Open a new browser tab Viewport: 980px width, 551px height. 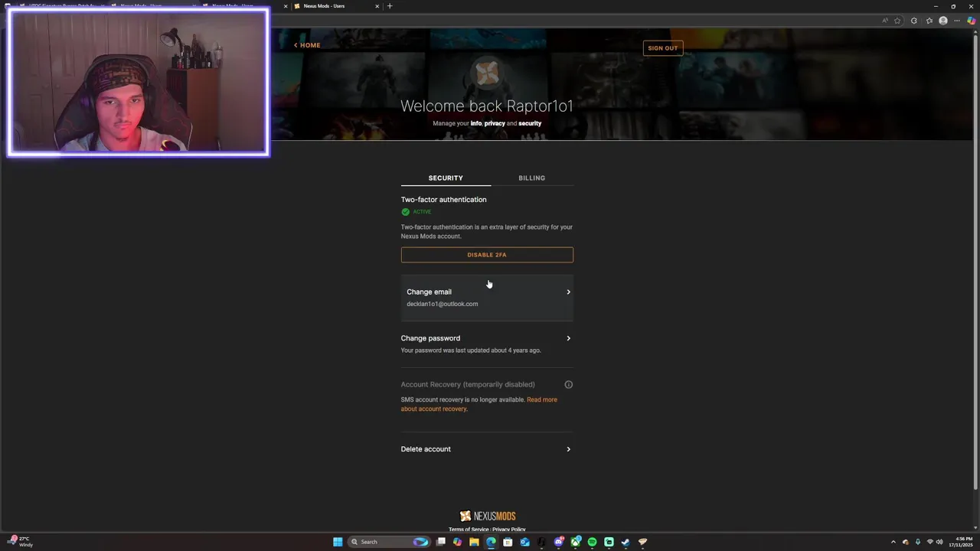[x=390, y=6]
